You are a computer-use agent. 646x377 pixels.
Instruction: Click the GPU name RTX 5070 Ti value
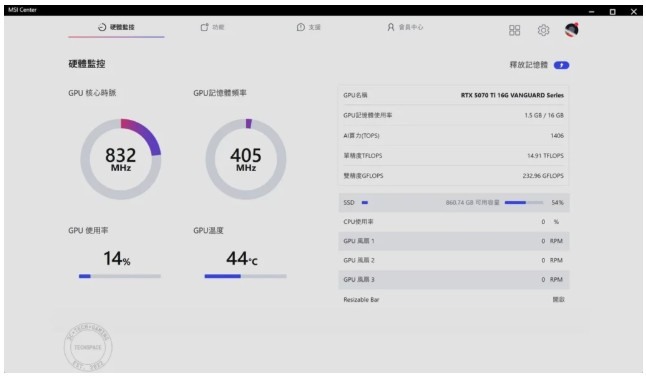click(x=512, y=95)
